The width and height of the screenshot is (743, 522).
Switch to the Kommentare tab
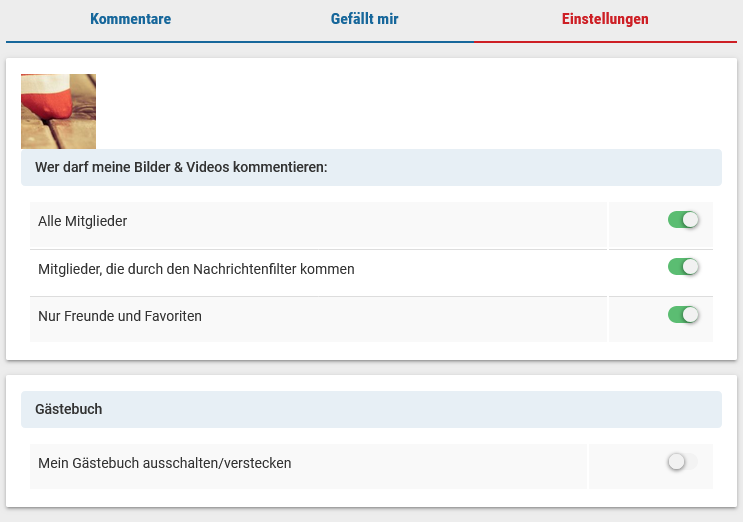[x=130, y=19]
